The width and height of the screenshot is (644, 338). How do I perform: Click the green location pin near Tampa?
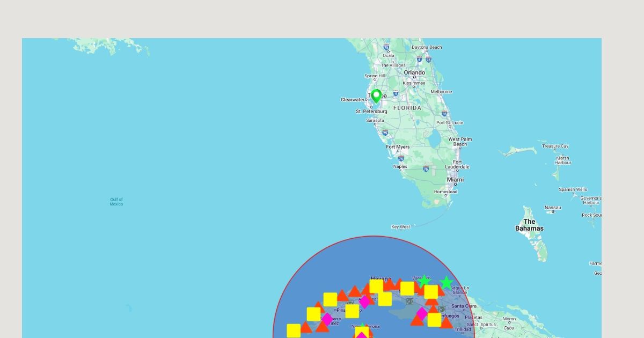click(376, 96)
